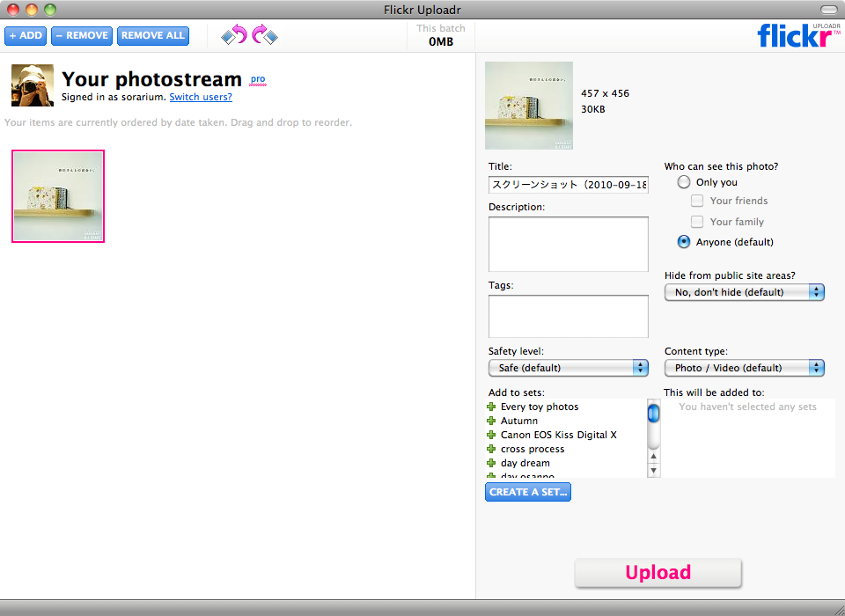
Task: Select Anyone (default) radio option
Action: point(683,242)
